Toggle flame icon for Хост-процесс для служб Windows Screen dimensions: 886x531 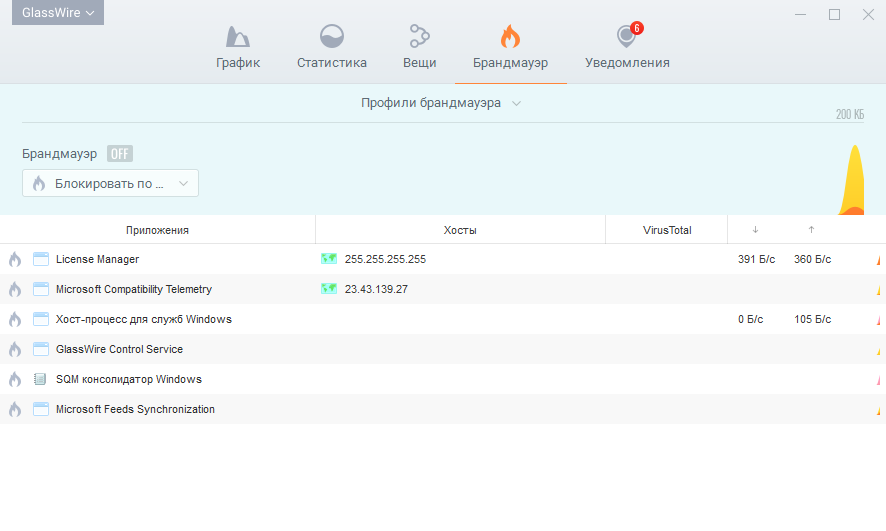(x=15, y=319)
